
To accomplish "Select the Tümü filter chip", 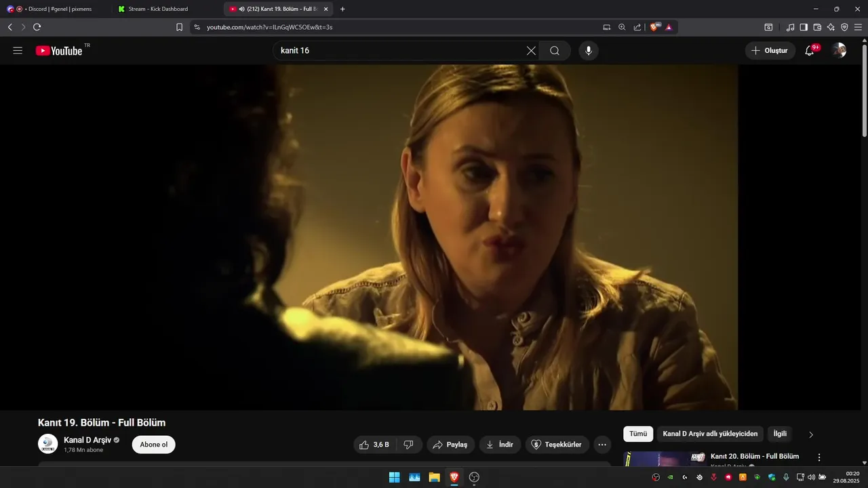I will click(638, 434).
